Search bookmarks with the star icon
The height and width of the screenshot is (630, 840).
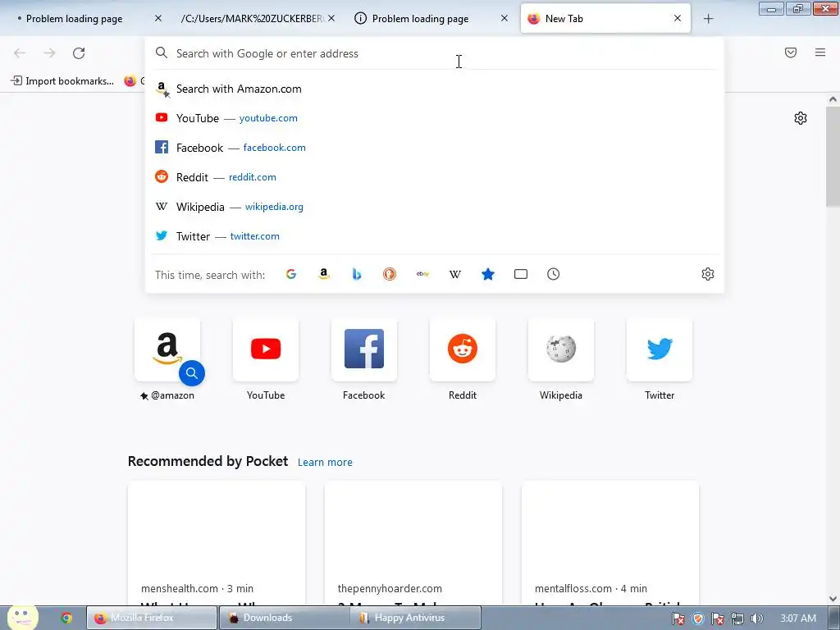tap(488, 274)
